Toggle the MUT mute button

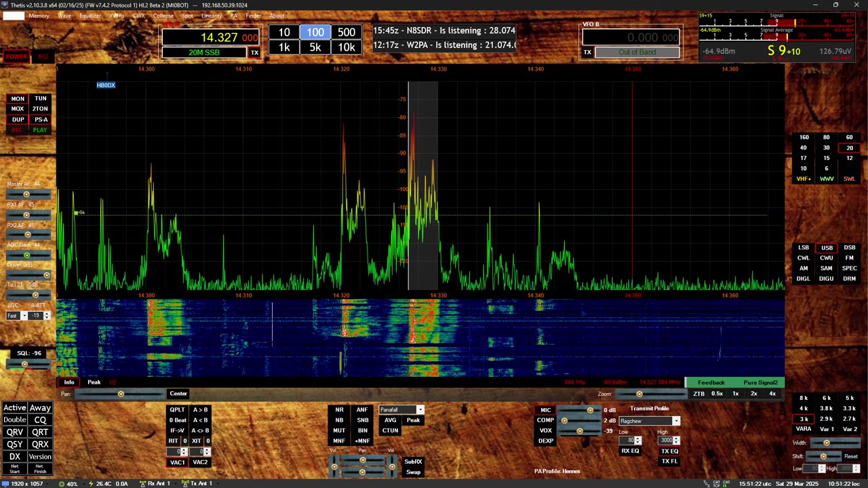tap(339, 430)
